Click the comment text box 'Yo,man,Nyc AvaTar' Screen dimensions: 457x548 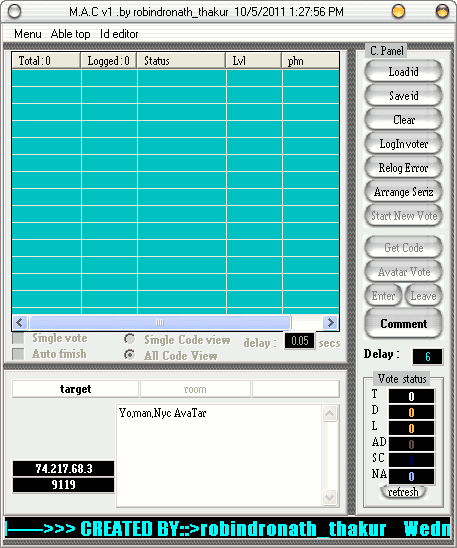(x=219, y=456)
